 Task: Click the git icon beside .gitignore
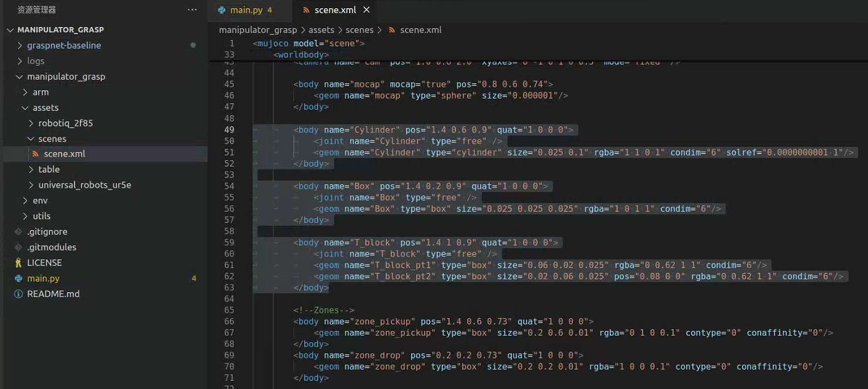[18, 232]
